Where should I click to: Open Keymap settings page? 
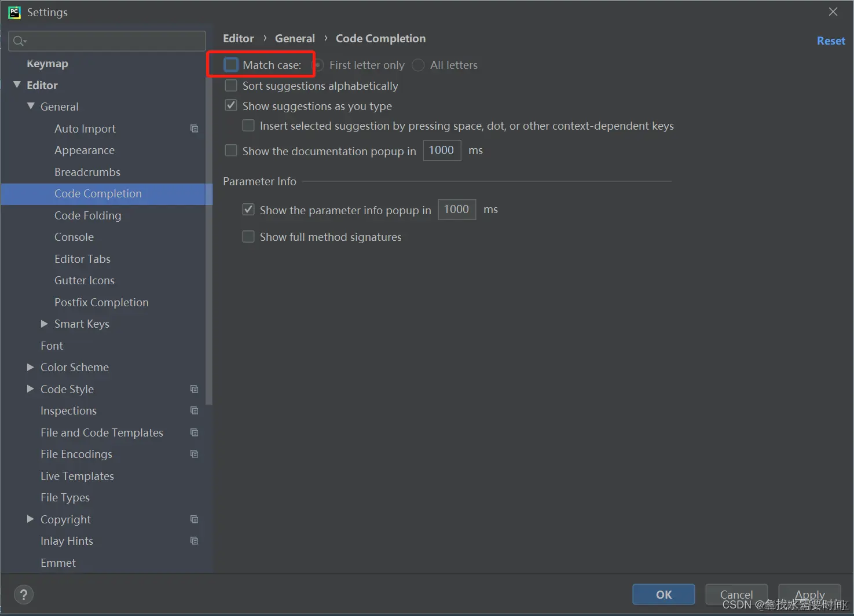click(47, 64)
